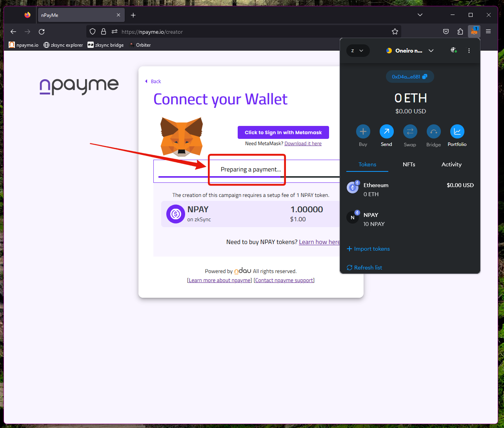Open the zksync explorer bookmark
504x428 pixels.
click(x=63, y=45)
